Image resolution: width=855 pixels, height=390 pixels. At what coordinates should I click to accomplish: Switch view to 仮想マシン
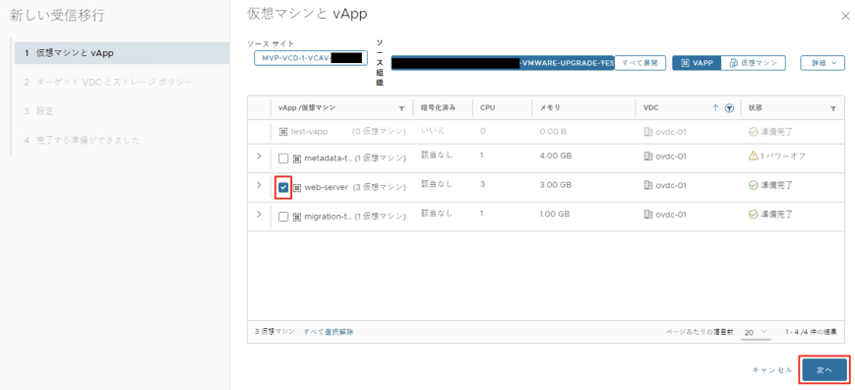coord(753,63)
